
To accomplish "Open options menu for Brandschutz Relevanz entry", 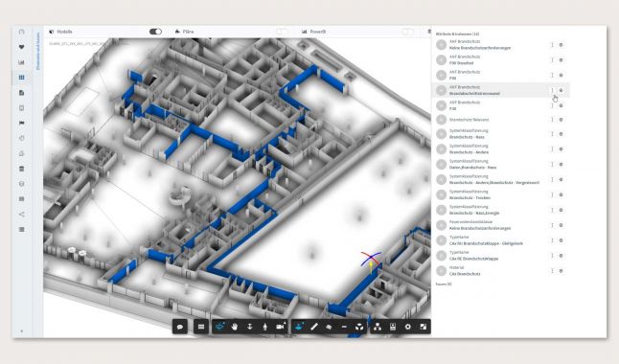I will click(x=552, y=120).
